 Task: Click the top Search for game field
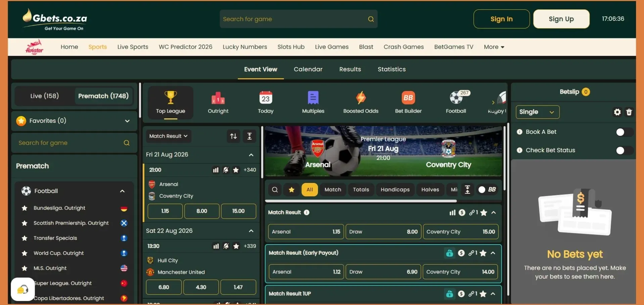pyautogui.click(x=298, y=19)
